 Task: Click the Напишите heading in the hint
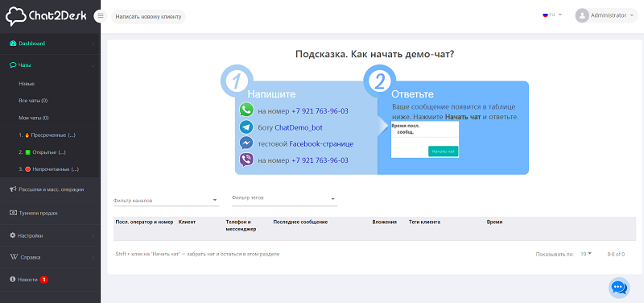tap(271, 94)
